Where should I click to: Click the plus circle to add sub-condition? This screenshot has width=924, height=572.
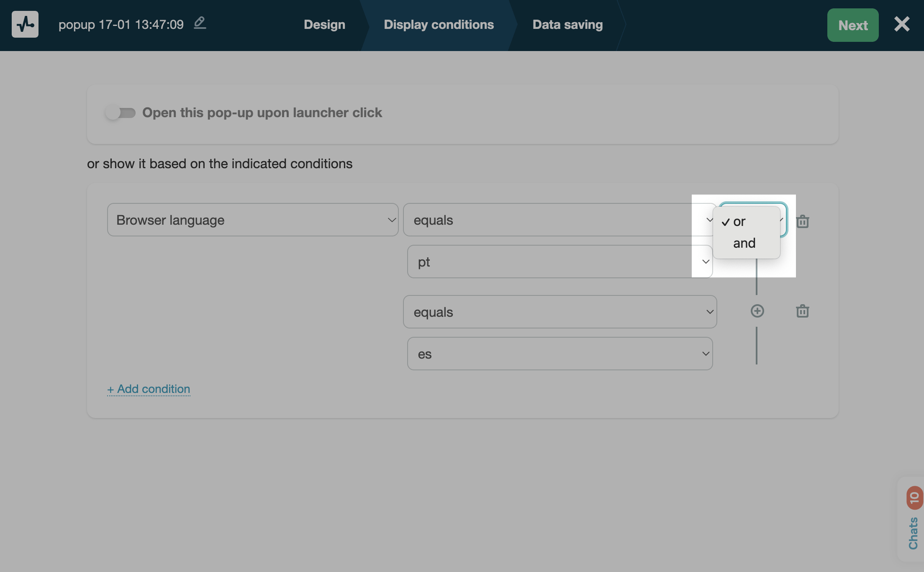click(x=757, y=311)
